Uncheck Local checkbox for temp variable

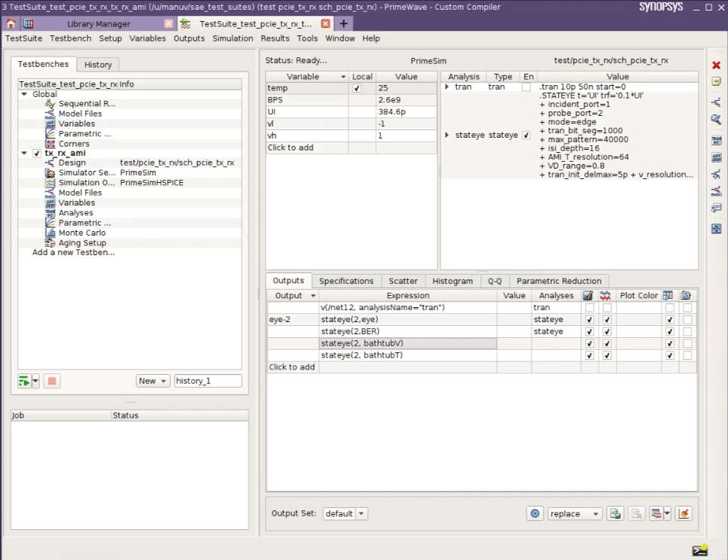356,87
